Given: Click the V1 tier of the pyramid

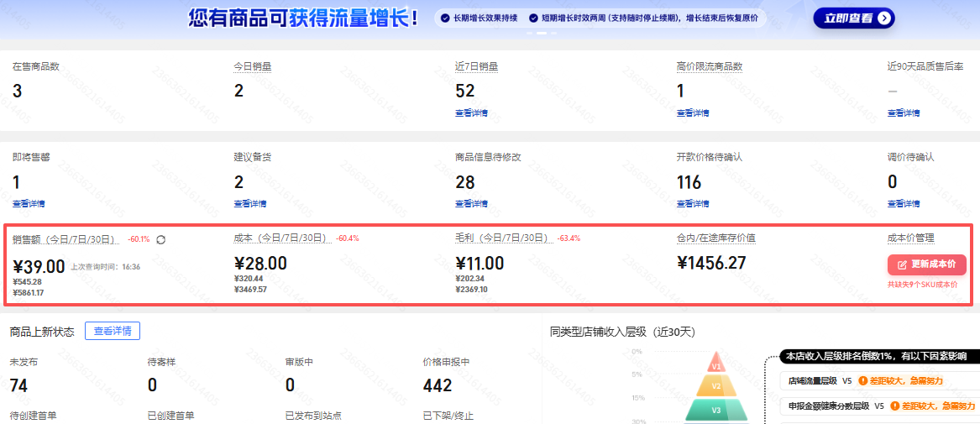Looking at the screenshot, I should click(716, 365).
